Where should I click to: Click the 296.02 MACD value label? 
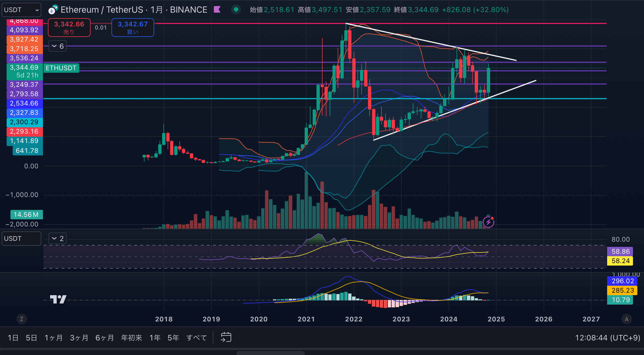tap(622, 281)
